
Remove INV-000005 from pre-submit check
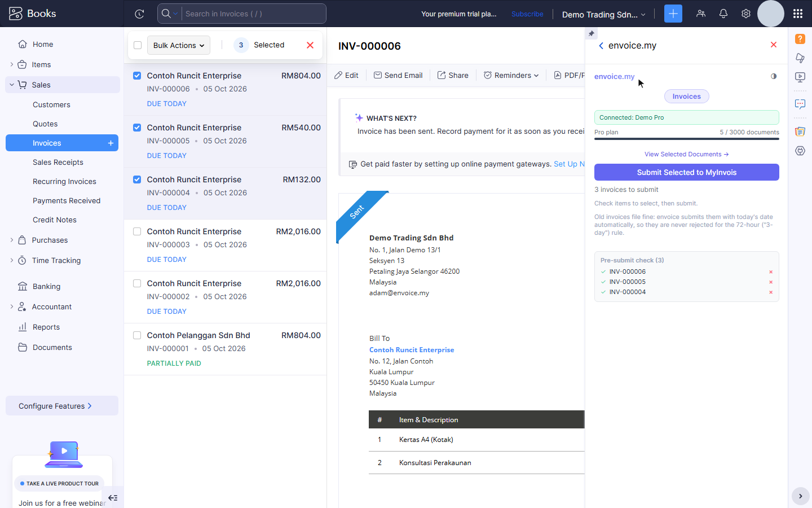click(x=771, y=282)
